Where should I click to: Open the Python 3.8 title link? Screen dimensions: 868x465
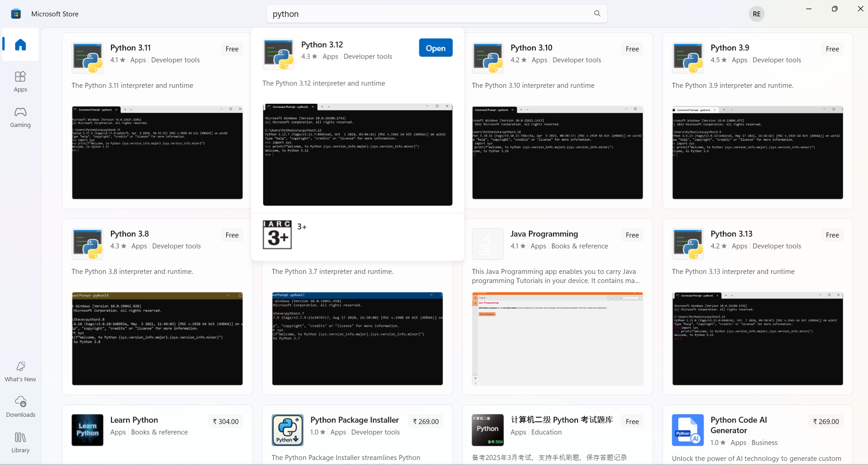coord(130,234)
